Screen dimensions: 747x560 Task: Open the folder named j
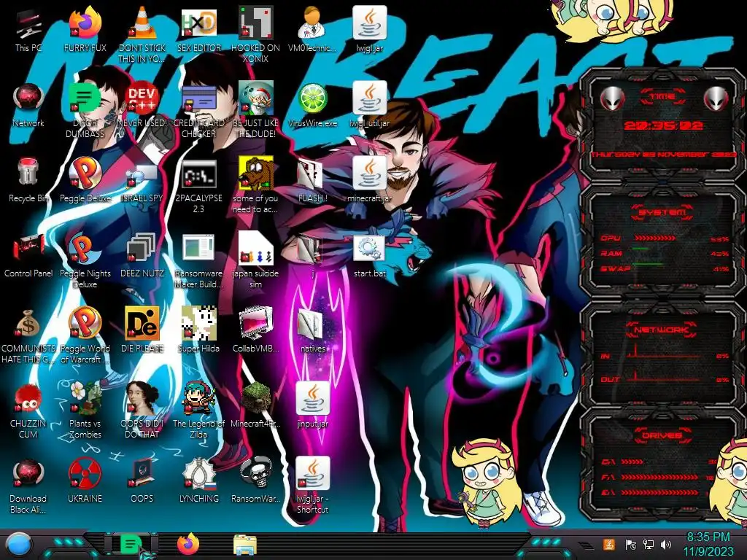click(x=312, y=254)
